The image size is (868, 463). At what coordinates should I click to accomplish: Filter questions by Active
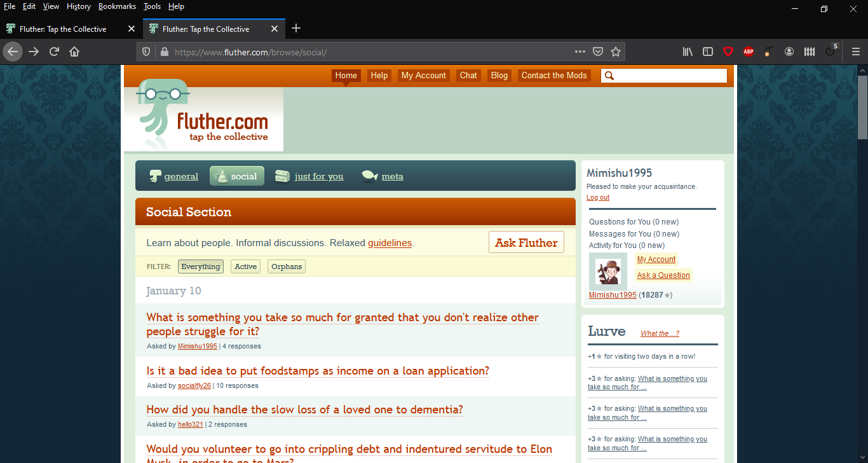pyautogui.click(x=245, y=266)
